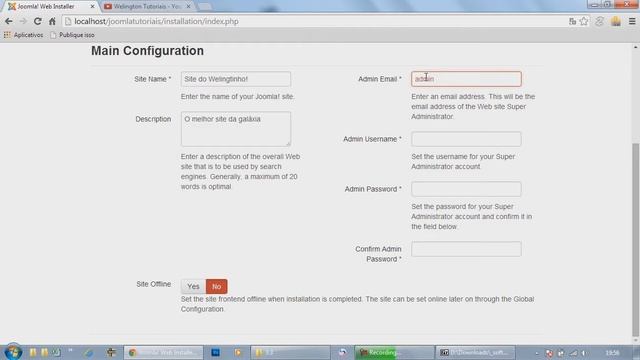Open the browser home page
Screen dimensions: 640x360
tap(52, 21)
